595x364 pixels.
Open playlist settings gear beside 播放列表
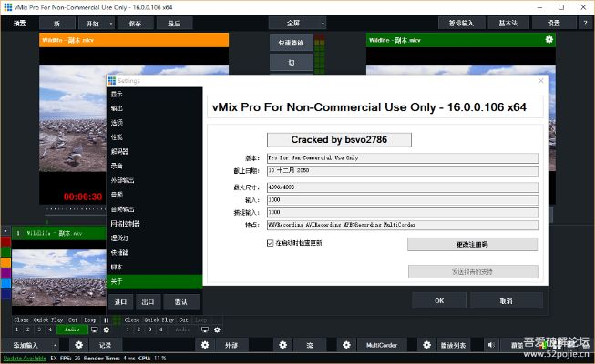(x=427, y=345)
